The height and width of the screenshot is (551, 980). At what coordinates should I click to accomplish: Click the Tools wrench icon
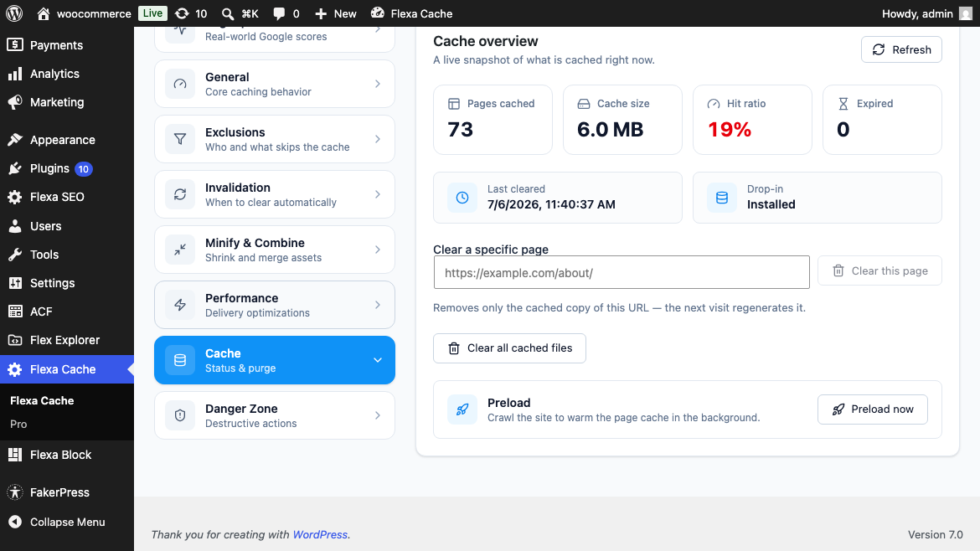click(x=15, y=255)
